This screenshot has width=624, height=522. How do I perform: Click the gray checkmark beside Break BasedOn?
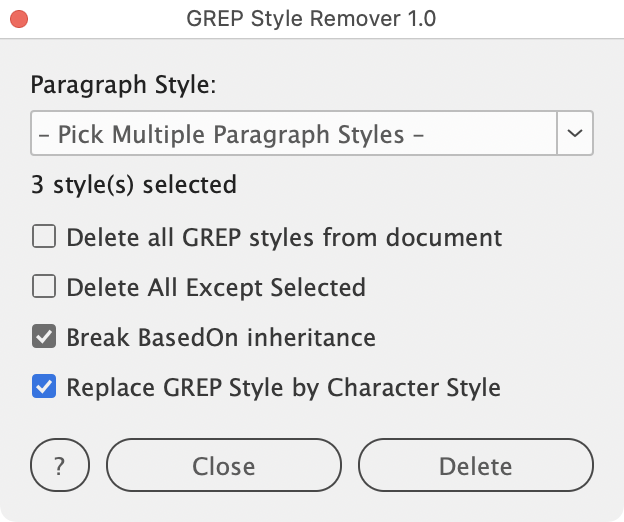coord(44,337)
